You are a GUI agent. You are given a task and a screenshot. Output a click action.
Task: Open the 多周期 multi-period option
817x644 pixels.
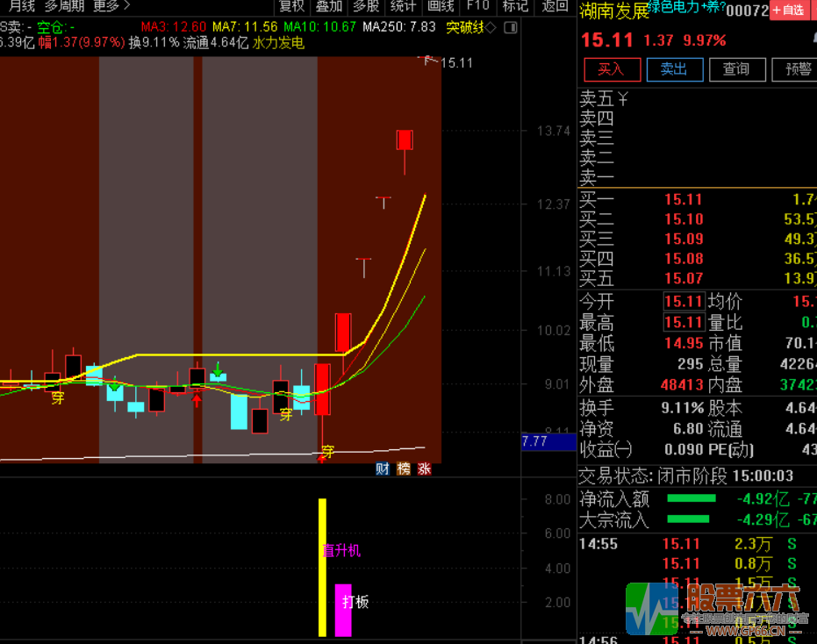tap(65, 6)
